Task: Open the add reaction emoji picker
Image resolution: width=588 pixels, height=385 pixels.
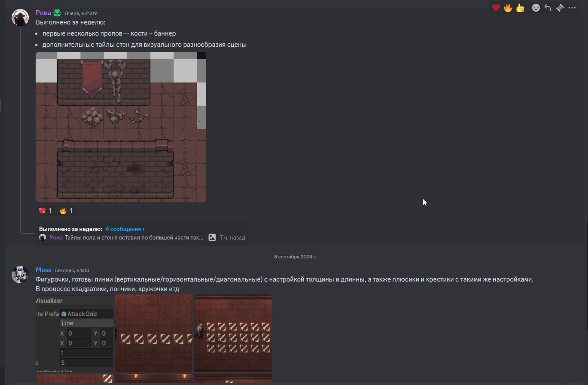Action: 536,8
